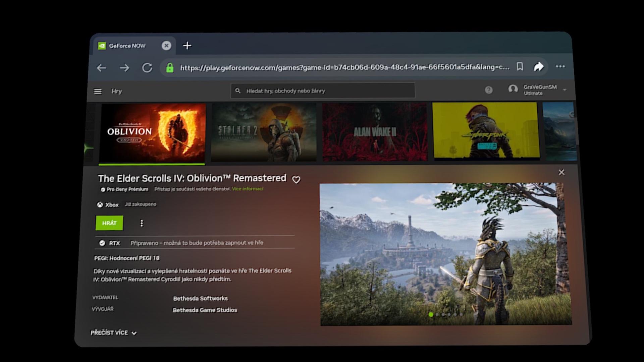
Task: Click the Bethesda Softworks publisher text
Action: pos(200,298)
